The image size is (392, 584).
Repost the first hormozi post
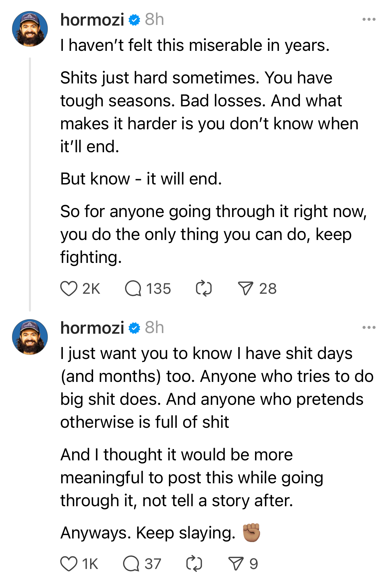203,289
